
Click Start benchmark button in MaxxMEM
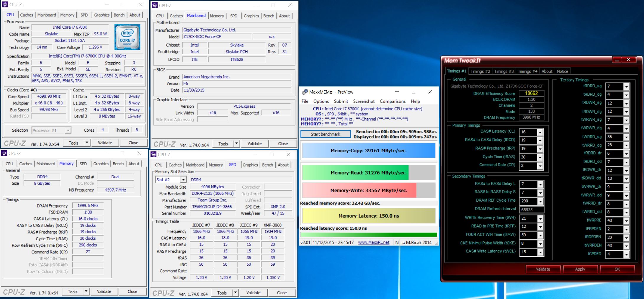[326, 134]
